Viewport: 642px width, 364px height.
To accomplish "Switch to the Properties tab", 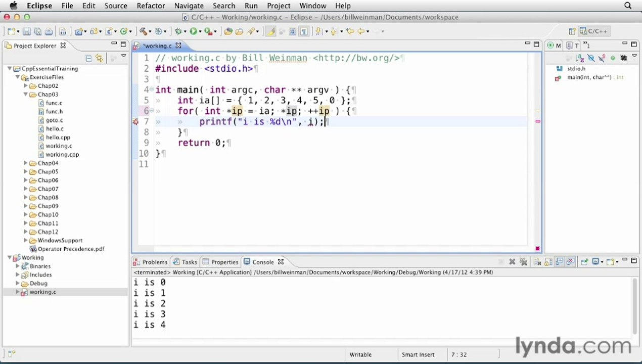I will tap(220, 262).
